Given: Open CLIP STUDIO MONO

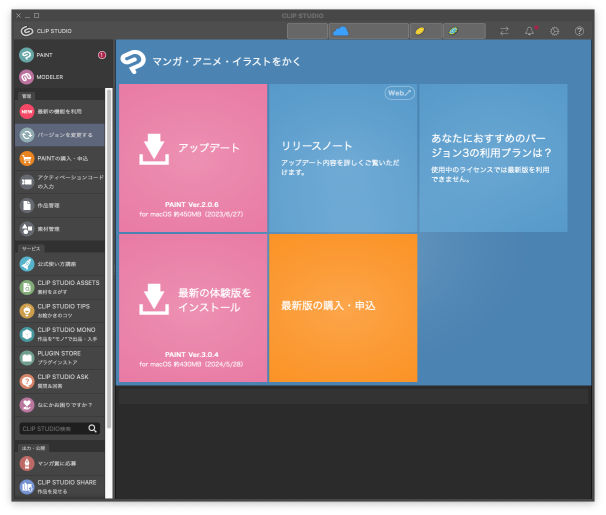Looking at the screenshot, I should click(x=60, y=334).
